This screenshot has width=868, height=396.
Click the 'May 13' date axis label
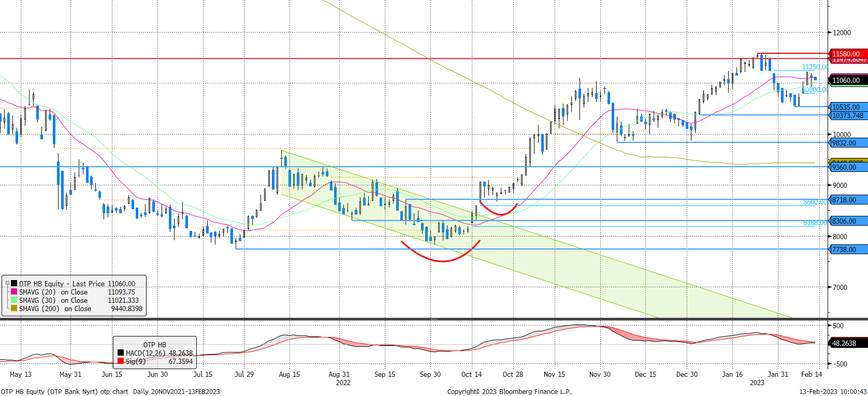(x=21, y=374)
